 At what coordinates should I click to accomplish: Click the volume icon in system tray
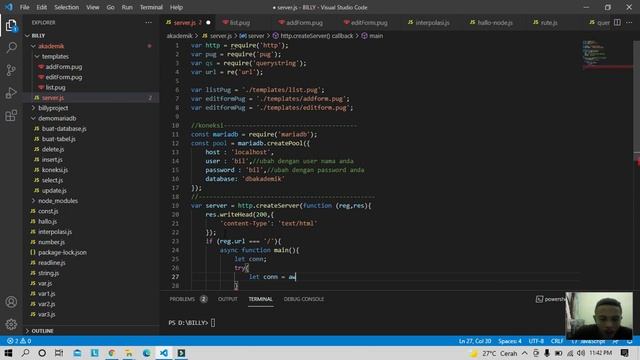point(581,353)
